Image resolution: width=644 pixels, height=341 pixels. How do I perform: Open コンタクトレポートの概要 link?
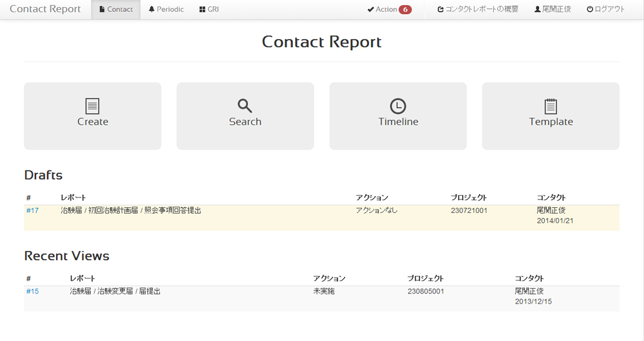[x=478, y=10]
